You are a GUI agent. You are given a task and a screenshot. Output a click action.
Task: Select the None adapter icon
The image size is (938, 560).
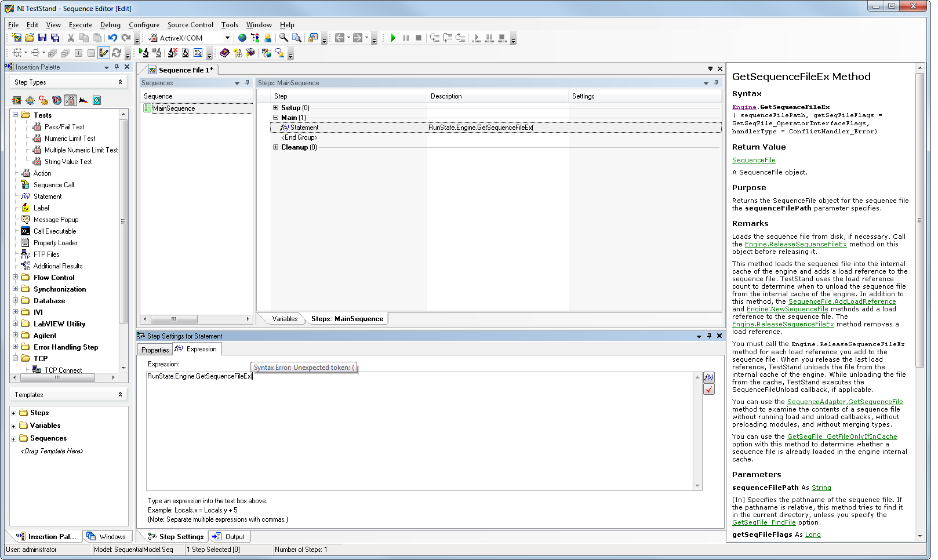[97, 100]
